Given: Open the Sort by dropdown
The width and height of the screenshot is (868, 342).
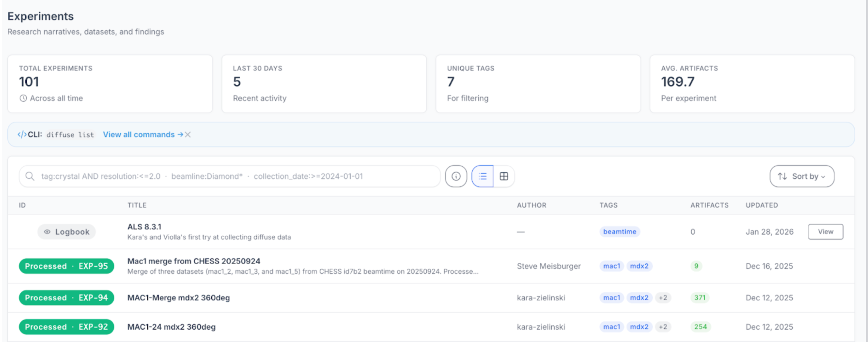Looking at the screenshot, I should 802,176.
